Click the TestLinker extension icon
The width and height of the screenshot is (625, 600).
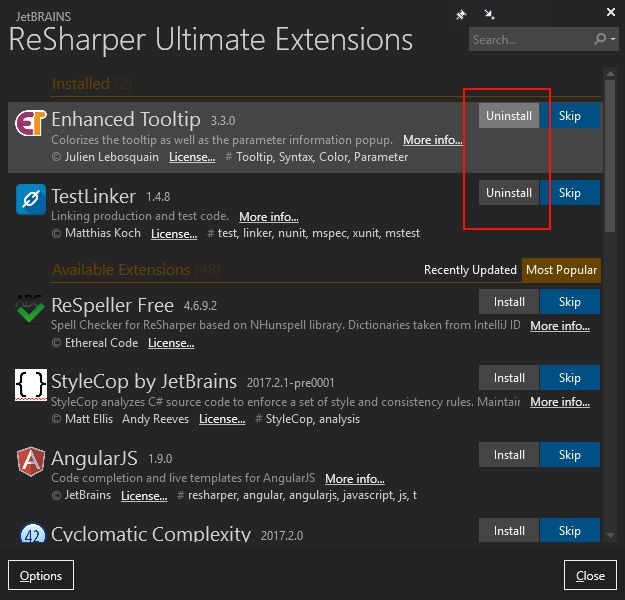pyautogui.click(x=31, y=199)
